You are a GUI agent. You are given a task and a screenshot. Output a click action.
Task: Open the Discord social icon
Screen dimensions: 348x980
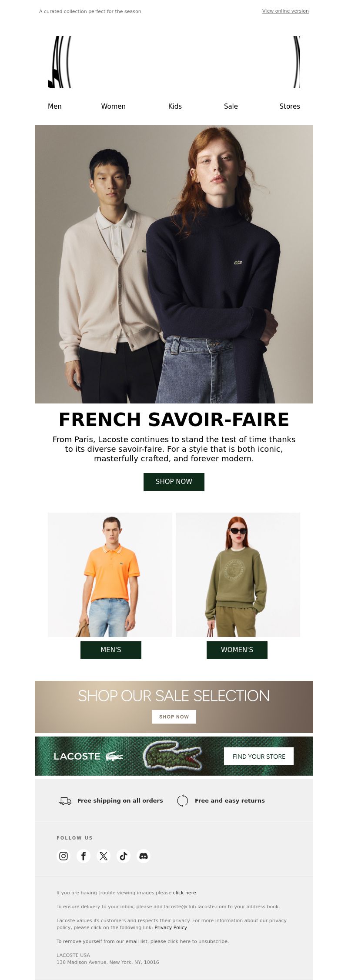[144, 856]
